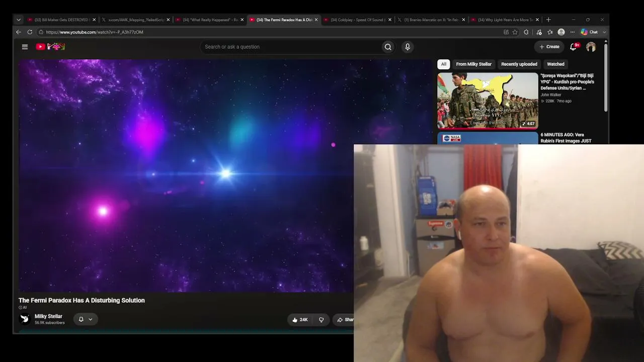Open Milky Stellar channel avatar

coord(25,319)
